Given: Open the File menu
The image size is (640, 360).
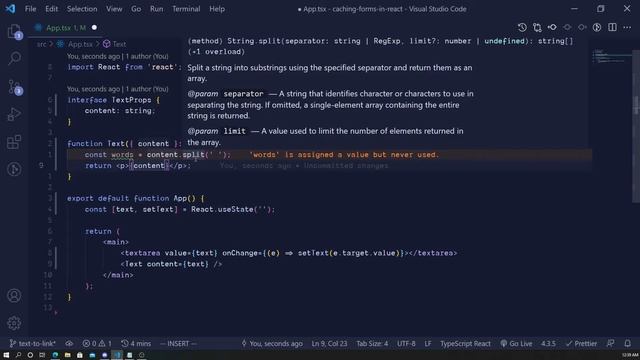Looking at the screenshot, I should (31, 9).
